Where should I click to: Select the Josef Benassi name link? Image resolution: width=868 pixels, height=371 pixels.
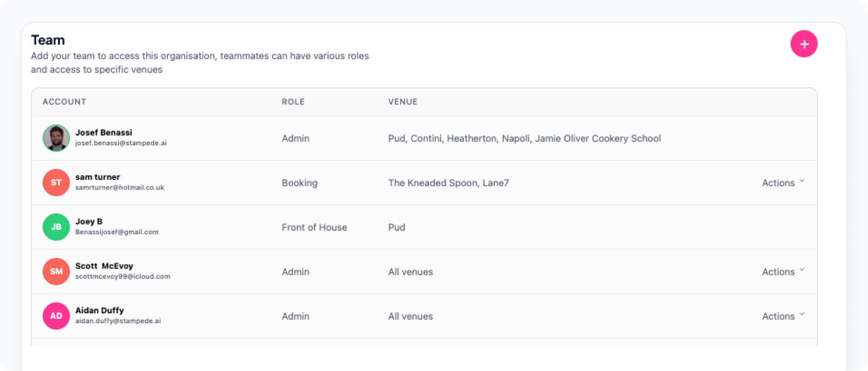click(104, 133)
